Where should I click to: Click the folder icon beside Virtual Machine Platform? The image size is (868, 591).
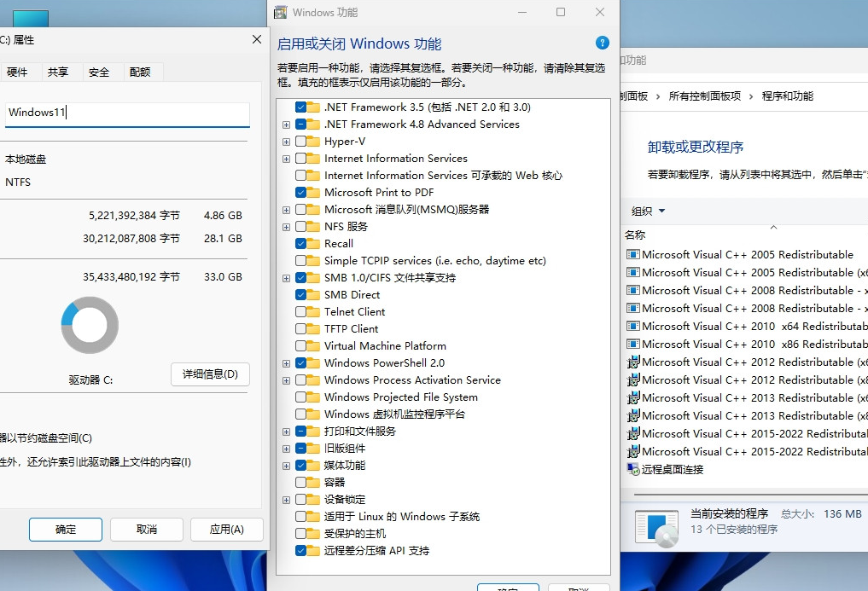(x=313, y=346)
